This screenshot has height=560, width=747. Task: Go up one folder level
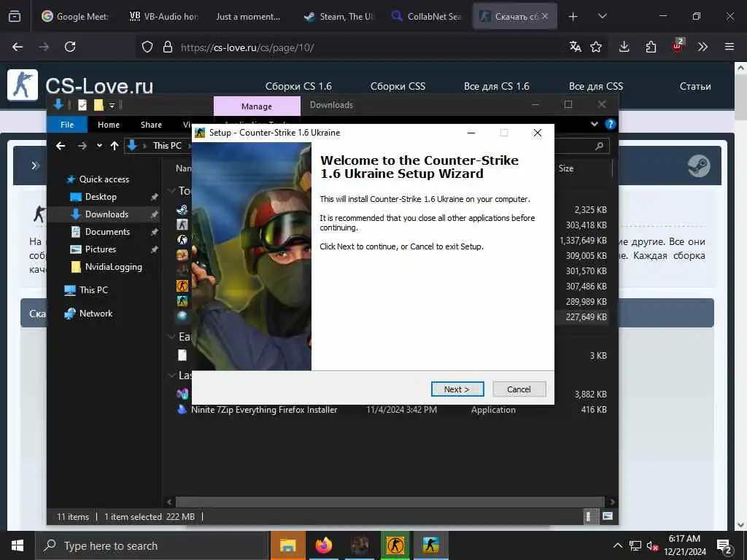point(115,146)
